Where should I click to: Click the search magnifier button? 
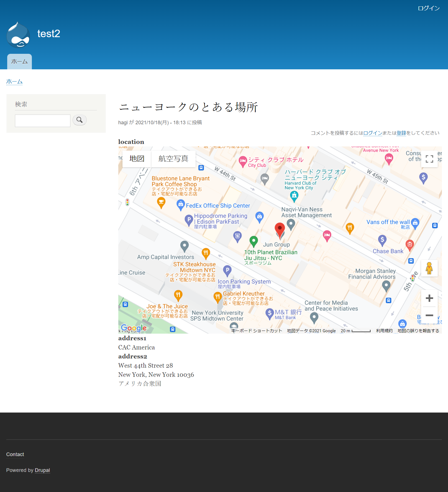tap(80, 120)
